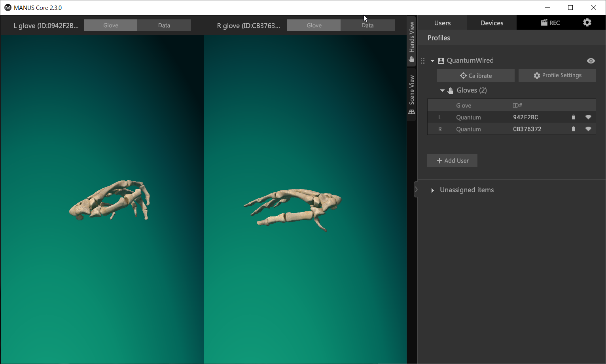Switch L glove panel to Data view
606x364 pixels.
tap(164, 25)
